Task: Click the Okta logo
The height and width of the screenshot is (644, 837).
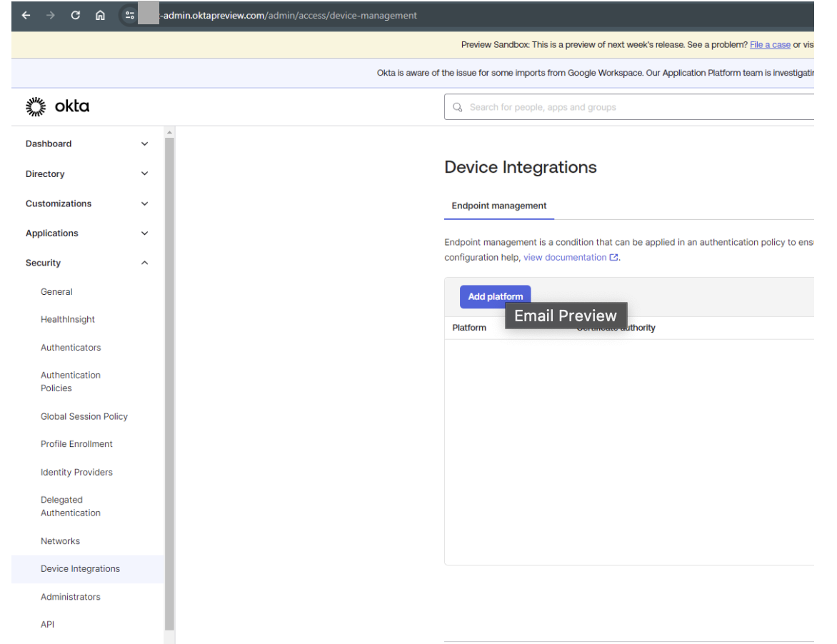Action: point(58,106)
